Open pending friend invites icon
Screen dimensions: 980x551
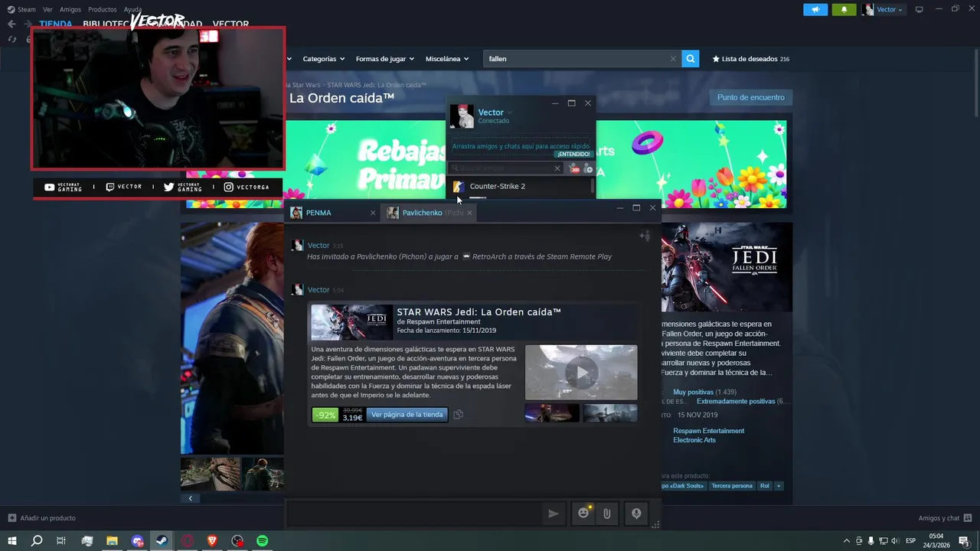(x=575, y=168)
